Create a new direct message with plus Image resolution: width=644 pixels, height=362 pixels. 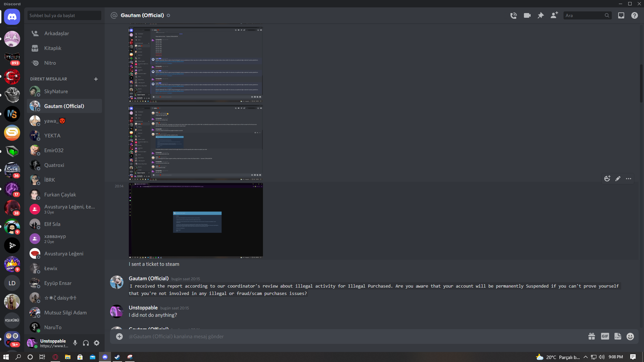click(x=96, y=79)
